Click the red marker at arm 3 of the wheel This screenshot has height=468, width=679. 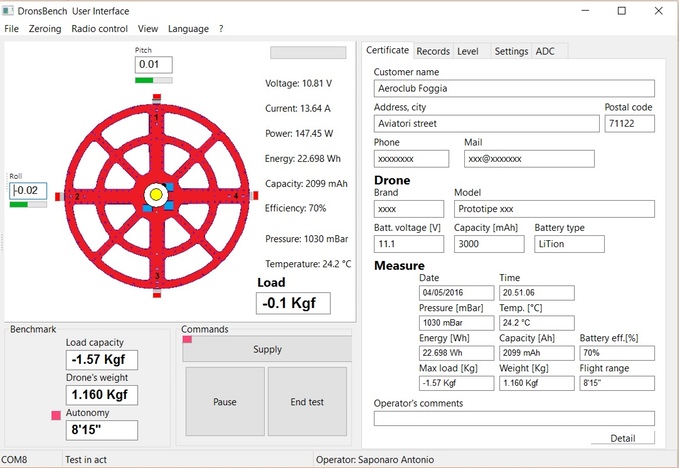[157, 295]
